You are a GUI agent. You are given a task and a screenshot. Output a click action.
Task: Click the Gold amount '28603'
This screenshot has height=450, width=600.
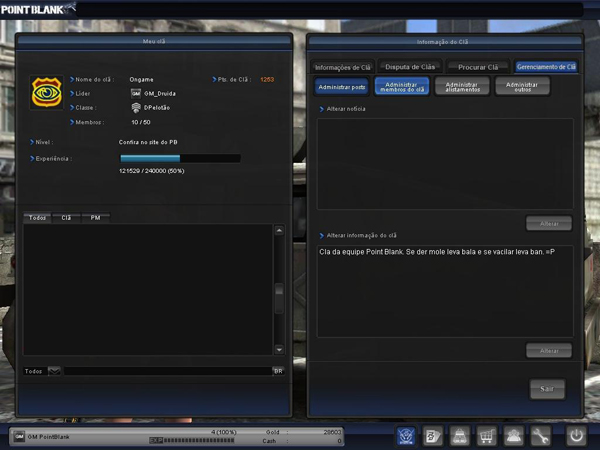click(x=332, y=432)
